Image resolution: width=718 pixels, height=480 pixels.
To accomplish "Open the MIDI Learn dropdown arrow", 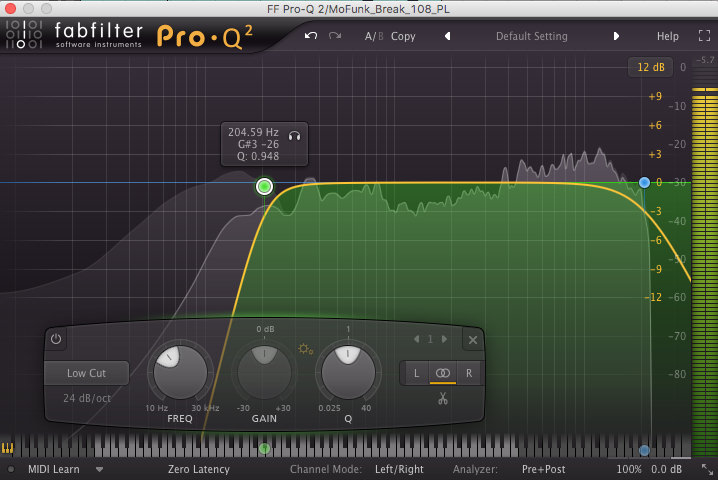I will tap(99, 469).
